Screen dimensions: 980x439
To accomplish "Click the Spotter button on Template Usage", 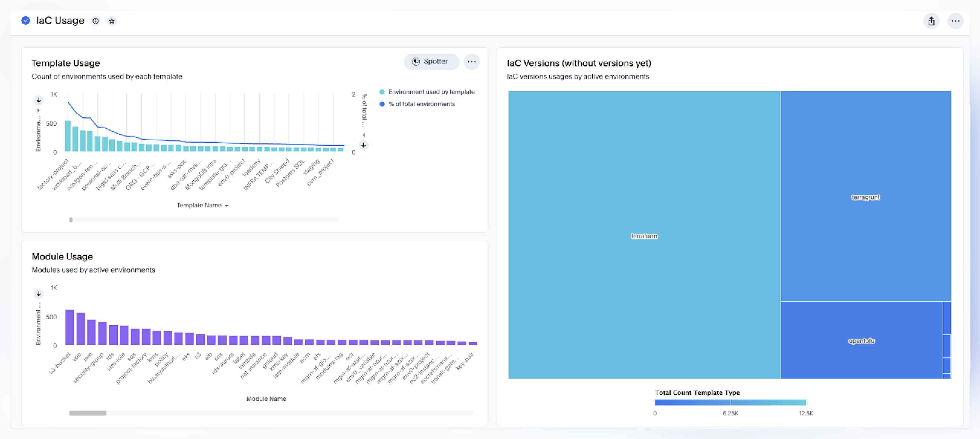I will point(431,62).
